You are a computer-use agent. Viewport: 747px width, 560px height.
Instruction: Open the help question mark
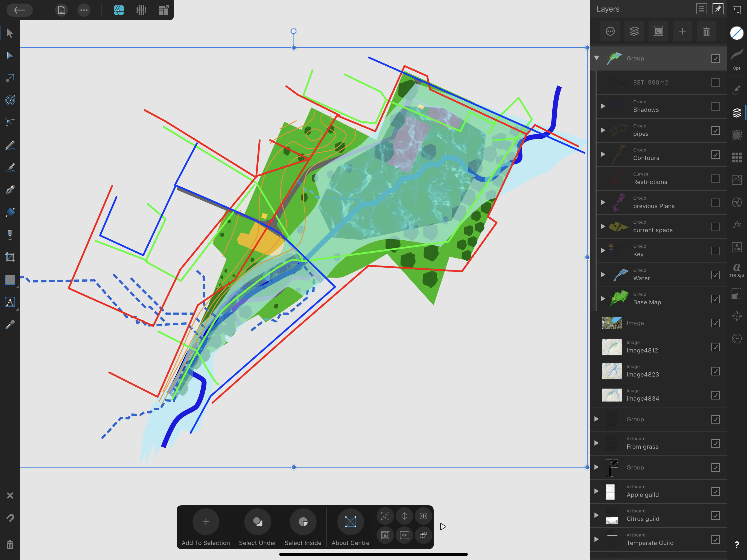coord(737,544)
